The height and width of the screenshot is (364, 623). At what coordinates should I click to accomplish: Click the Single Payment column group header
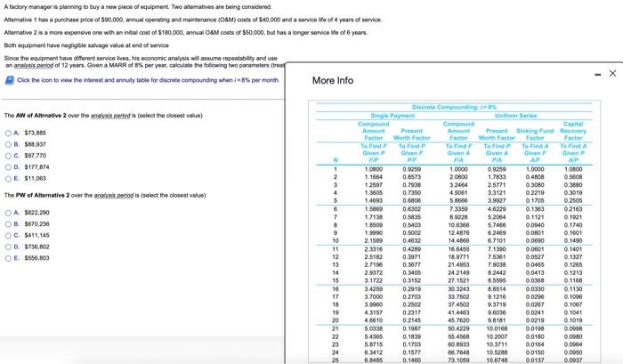point(392,116)
